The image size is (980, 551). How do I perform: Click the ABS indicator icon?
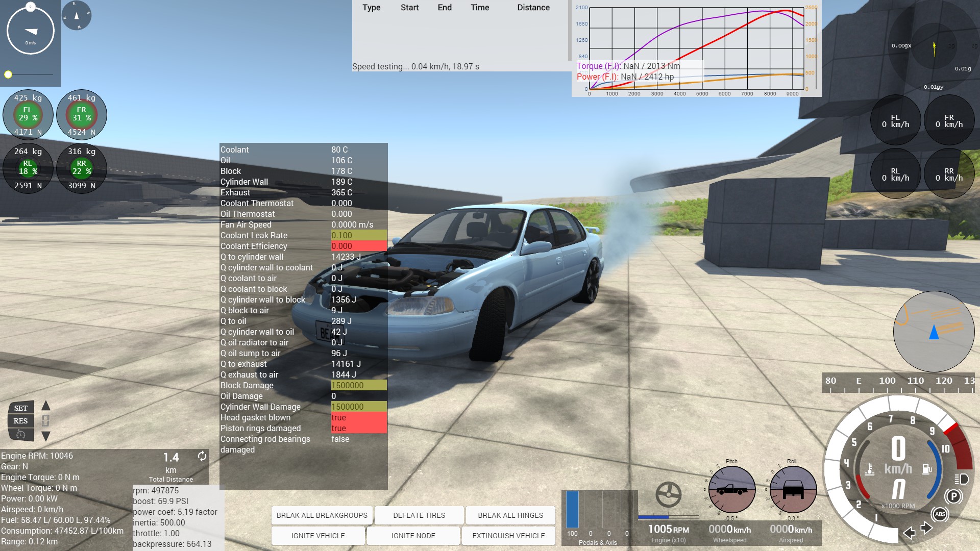940,514
